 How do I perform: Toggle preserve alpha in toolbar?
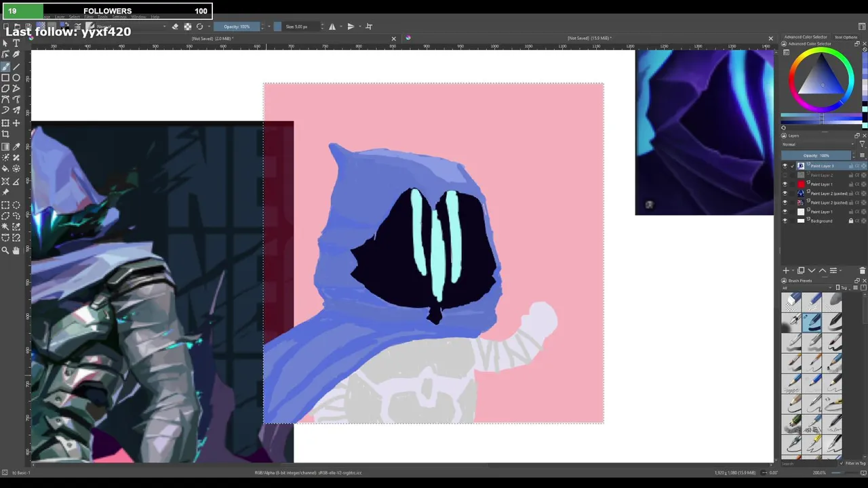(x=187, y=26)
